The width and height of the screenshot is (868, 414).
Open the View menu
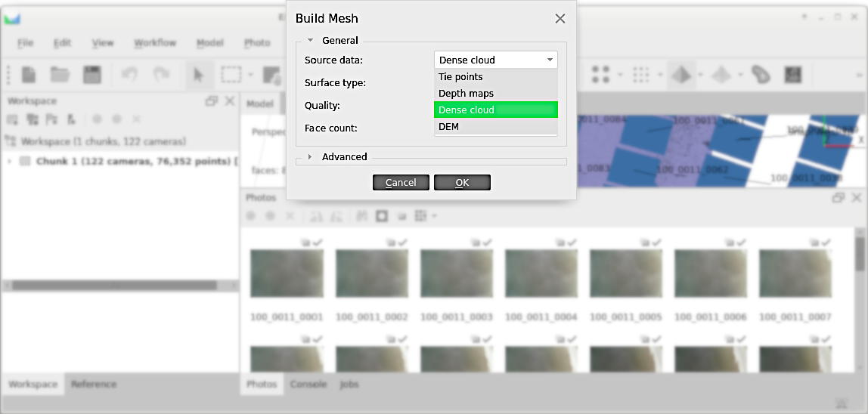click(x=102, y=42)
